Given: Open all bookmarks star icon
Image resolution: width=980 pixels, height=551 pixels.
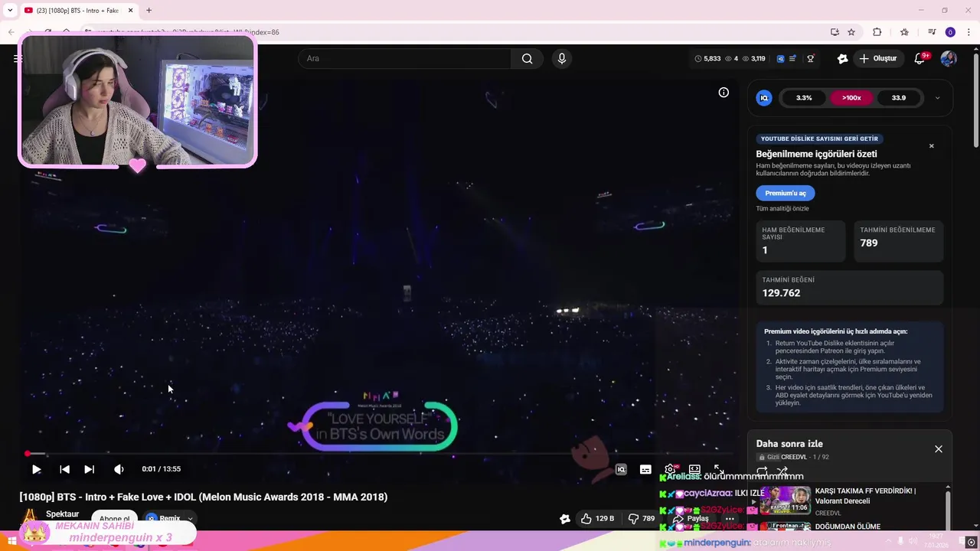Looking at the screenshot, I should pos(904,32).
